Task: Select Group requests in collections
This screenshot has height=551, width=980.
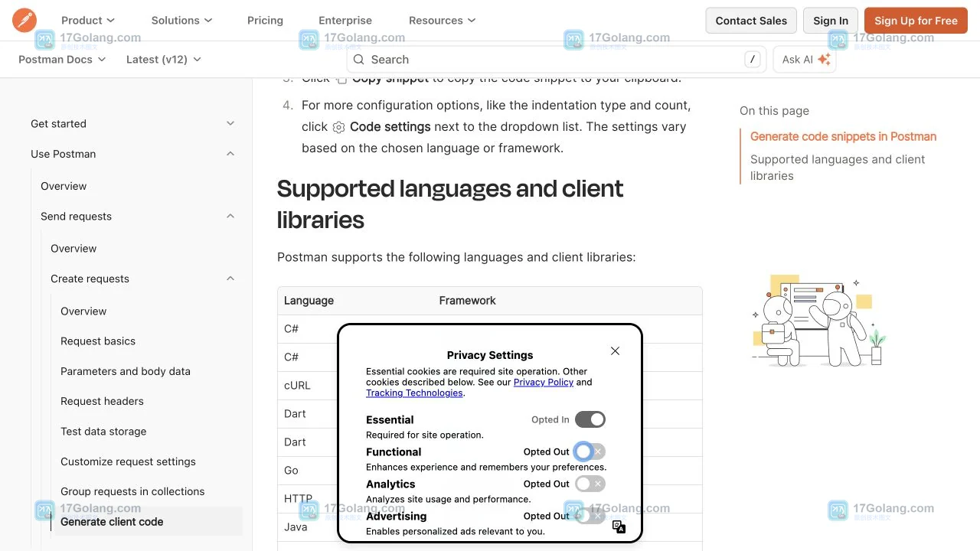Action: pos(132,491)
